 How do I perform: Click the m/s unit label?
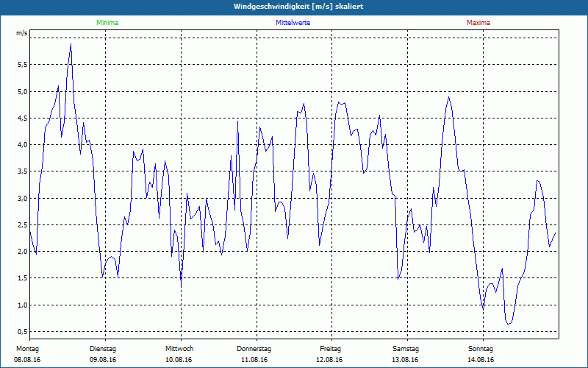pyautogui.click(x=22, y=33)
